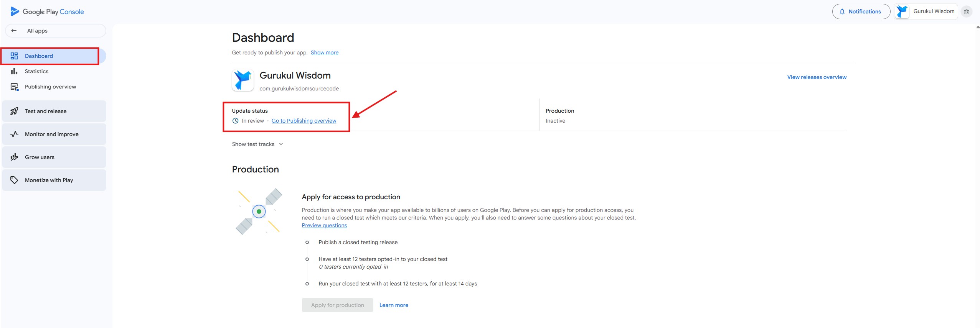The width and height of the screenshot is (980, 328).
Task: Click the Gurukul Wisdom app icon thumbnail
Action: coord(243,80)
